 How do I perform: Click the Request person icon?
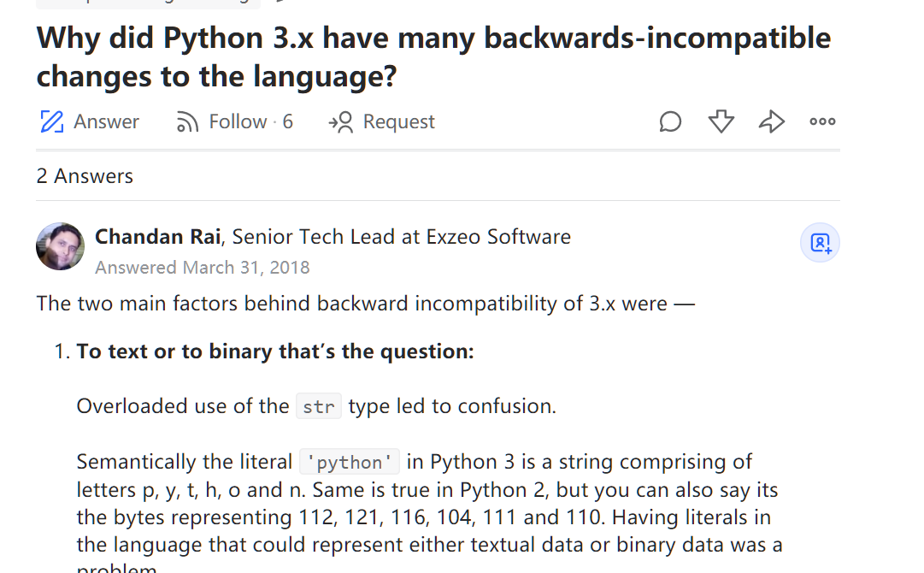[338, 121]
